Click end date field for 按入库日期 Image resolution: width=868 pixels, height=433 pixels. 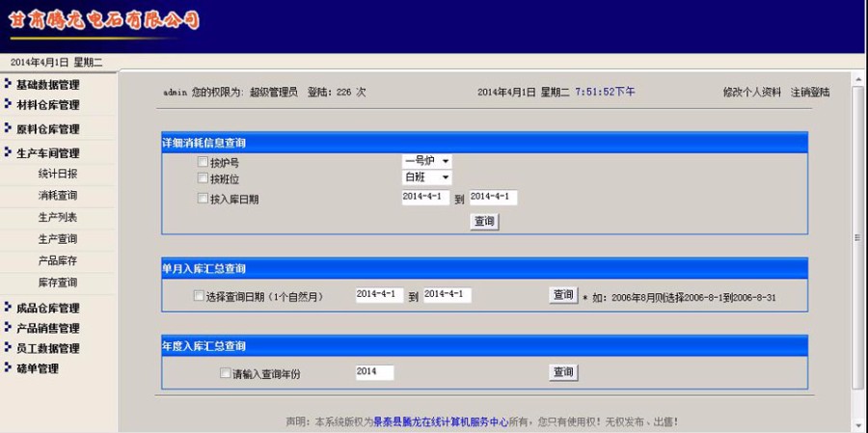pos(493,197)
